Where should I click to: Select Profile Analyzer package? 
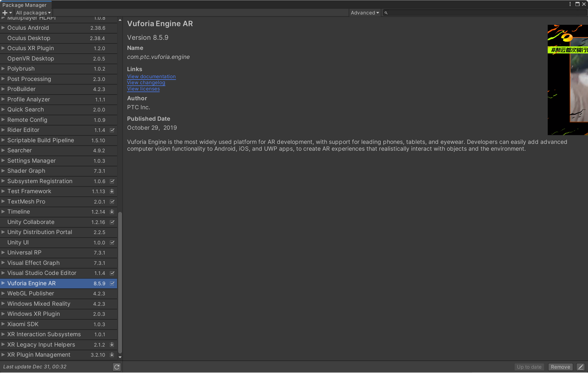click(x=59, y=99)
